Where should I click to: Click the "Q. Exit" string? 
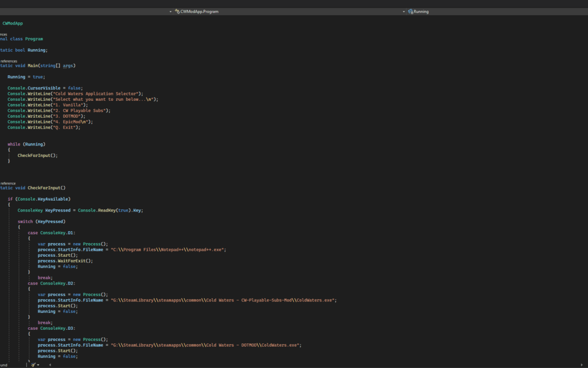click(64, 127)
